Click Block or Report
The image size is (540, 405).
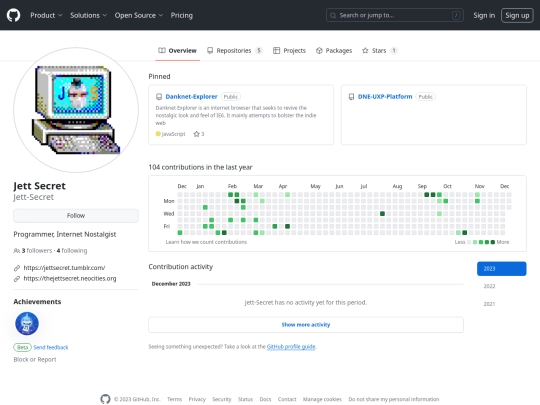click(x=35, y=360)
